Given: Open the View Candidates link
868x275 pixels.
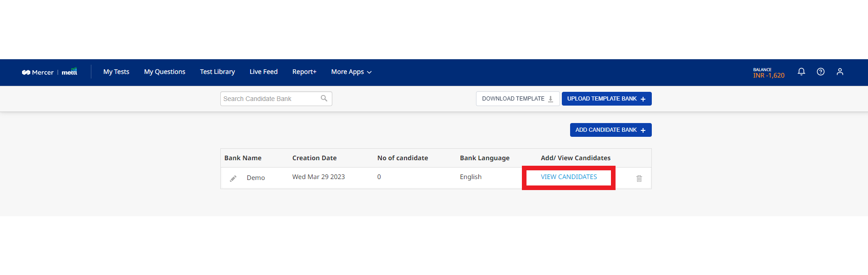Looking at the screenshot, I should [569, 177].
